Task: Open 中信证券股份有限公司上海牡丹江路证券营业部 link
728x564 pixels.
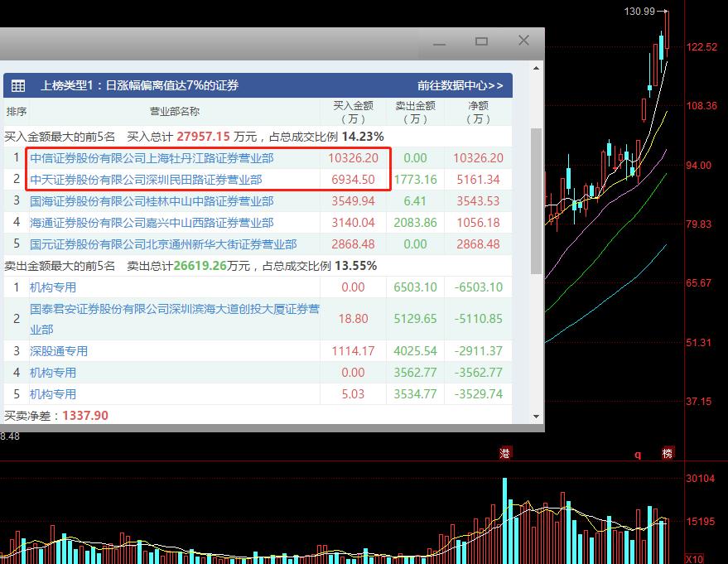Action: click(152, 158)
